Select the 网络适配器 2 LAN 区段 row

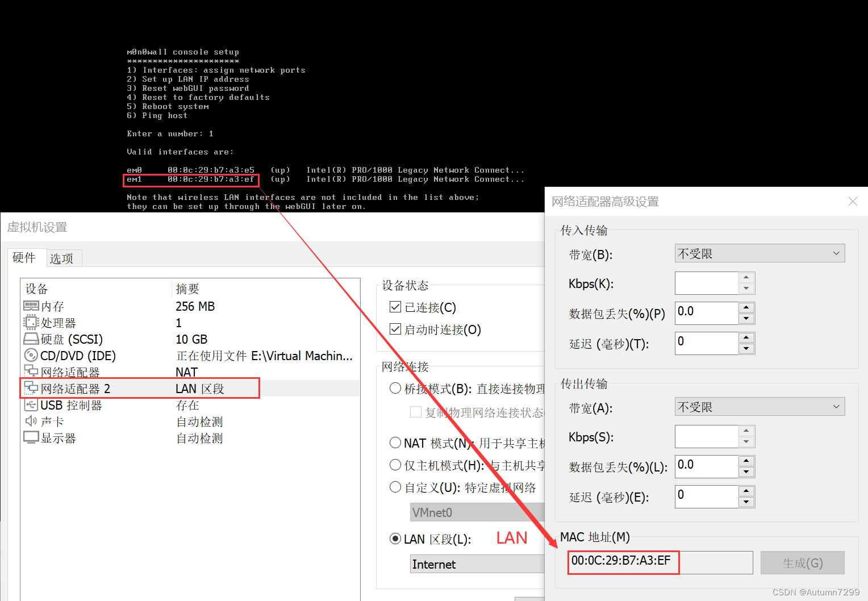tap(190, 389)
